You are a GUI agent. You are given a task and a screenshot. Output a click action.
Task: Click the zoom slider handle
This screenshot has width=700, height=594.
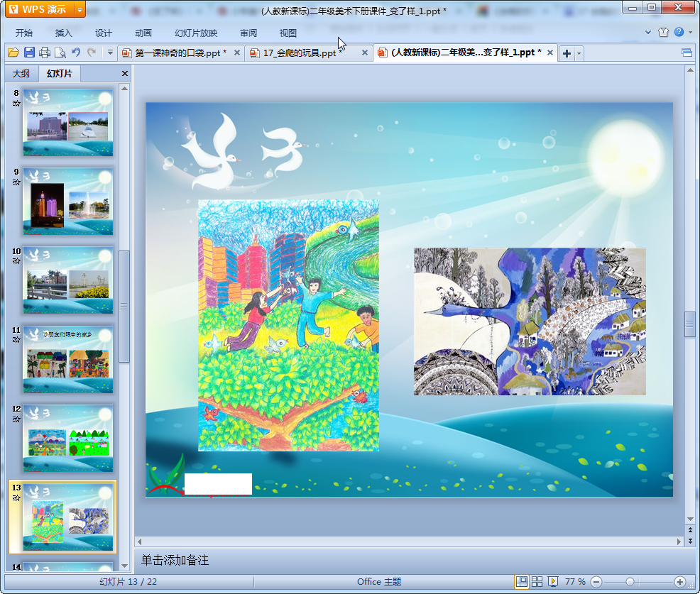pyautogui.click(x=630, y=582)
